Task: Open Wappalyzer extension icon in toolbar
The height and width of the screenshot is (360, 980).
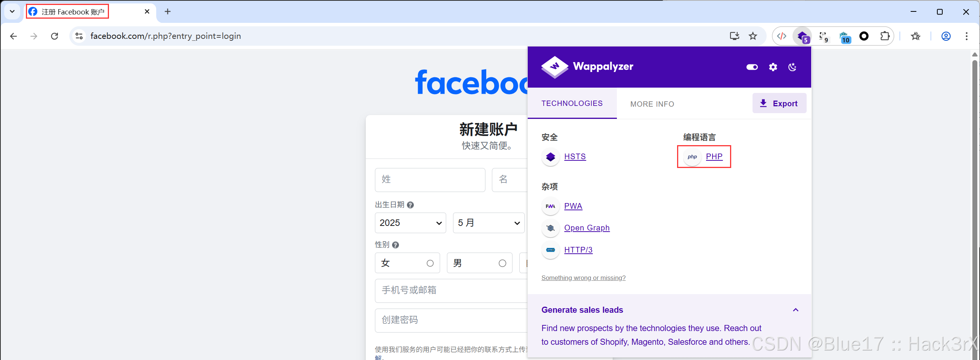Action: coord(802,37)
